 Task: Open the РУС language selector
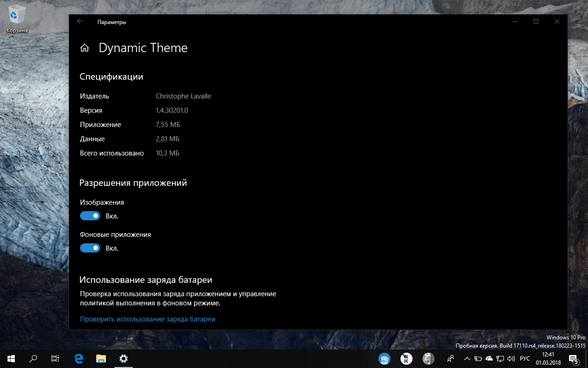524,358
